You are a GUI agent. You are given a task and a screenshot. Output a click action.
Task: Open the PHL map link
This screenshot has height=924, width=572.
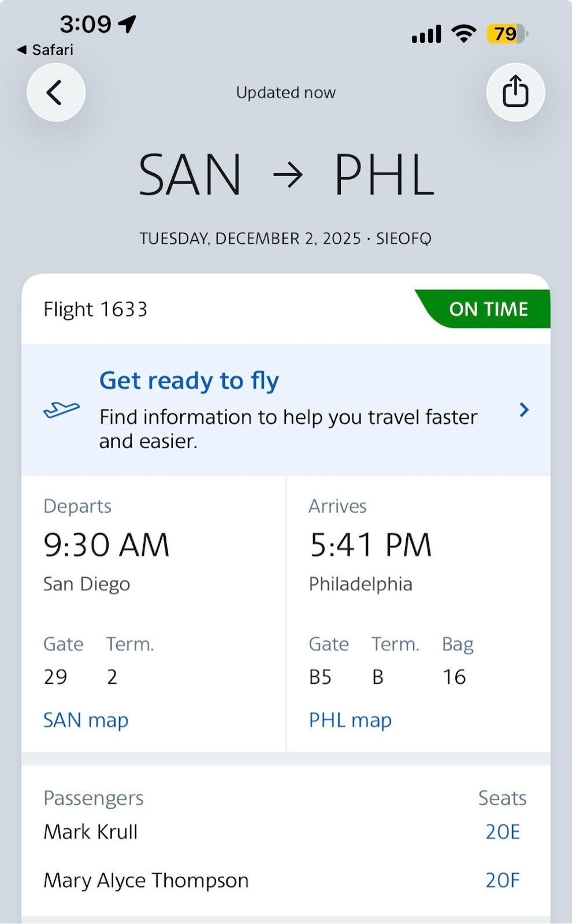[x=350, y=720]
